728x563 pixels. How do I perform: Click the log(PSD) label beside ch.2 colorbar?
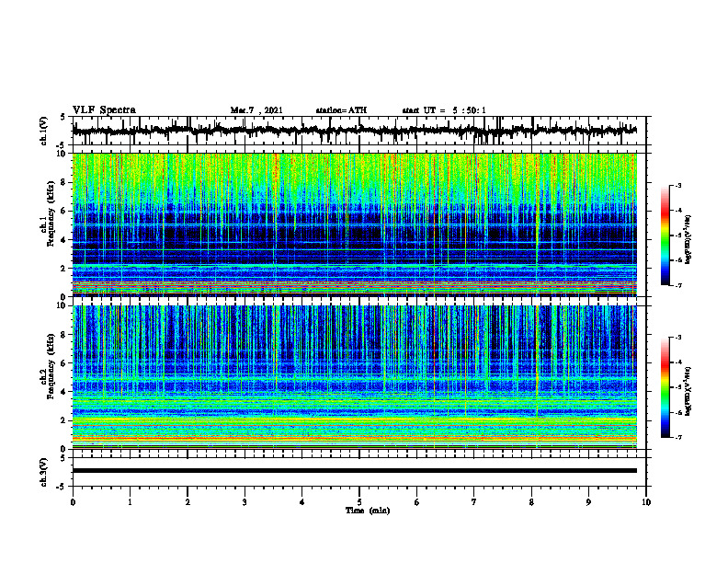[688, 392]
